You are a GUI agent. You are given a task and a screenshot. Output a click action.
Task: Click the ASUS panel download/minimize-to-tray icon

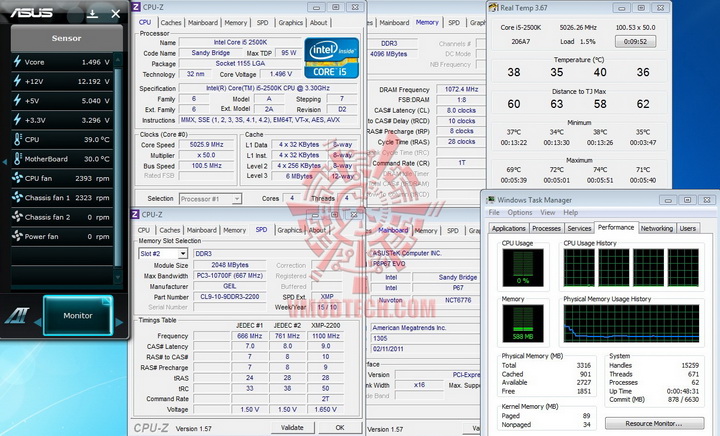pos(92,14)
